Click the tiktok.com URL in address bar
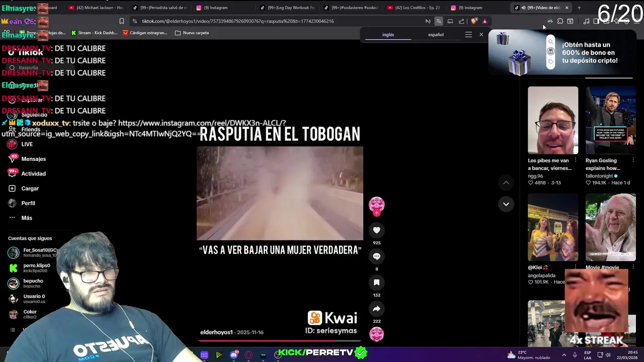 237,21
